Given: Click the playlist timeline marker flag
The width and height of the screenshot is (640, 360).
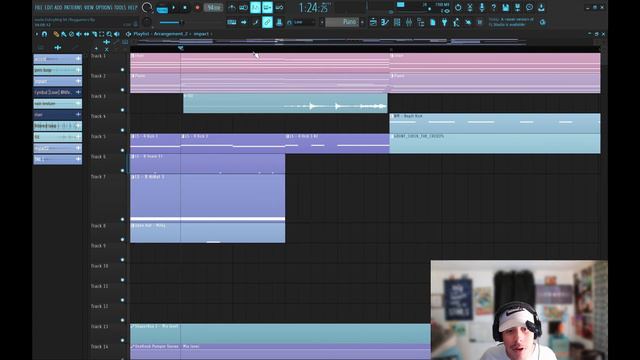Looking at the screenshot, I should coord(181,48).
